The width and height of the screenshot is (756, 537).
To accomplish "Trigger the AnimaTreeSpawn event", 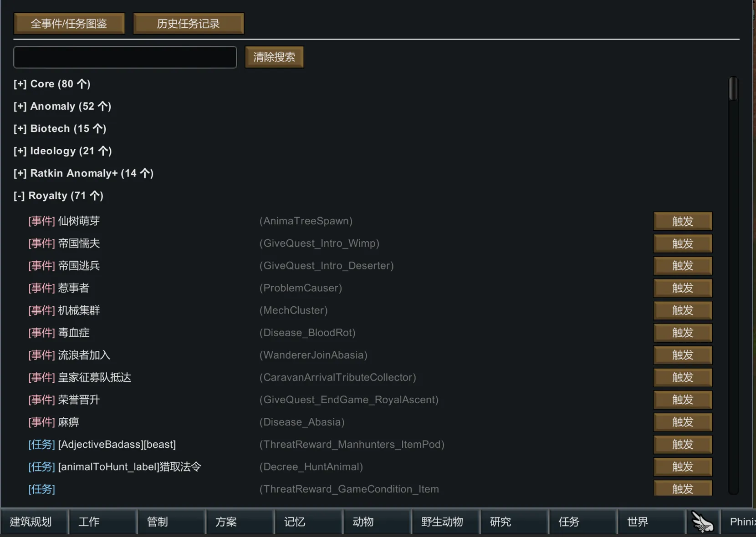I will pyautogui.click(x=682, y=221).
